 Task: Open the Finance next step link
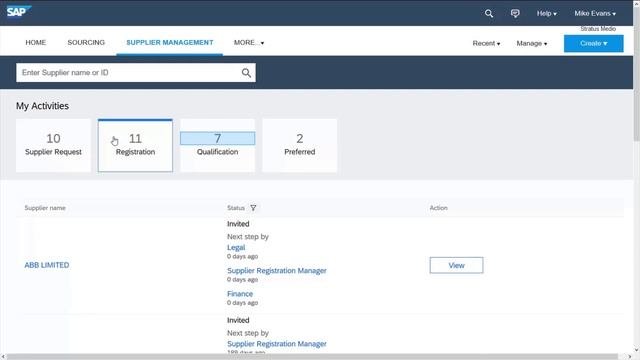(240, 294)
